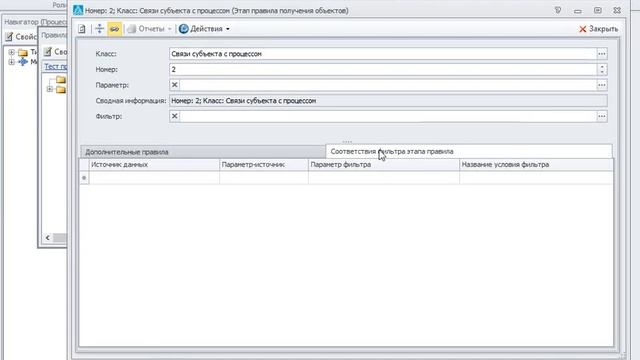The width and height of the screenshot is (640, 360).
Task: Minimize the dialog window
Action: point(578,11)
